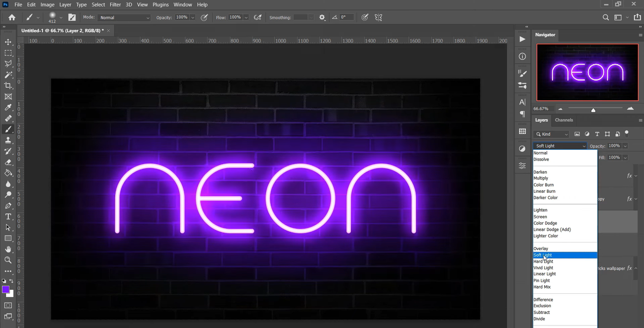
Task: Open the Edit Toolbar three-dots button
Action: coord(8,271)
